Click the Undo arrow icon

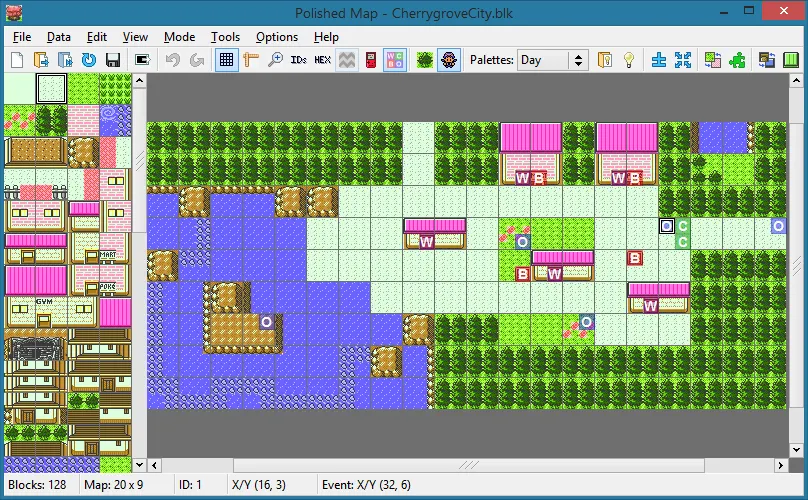(x=173, y=60)
